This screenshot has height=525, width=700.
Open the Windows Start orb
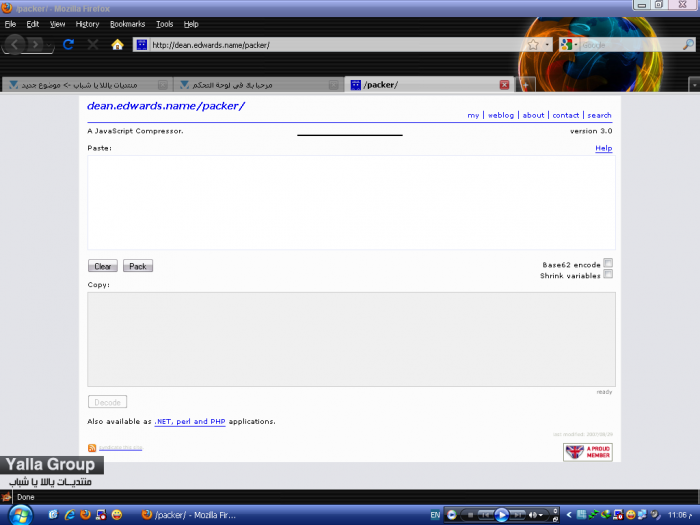[21, 514]
